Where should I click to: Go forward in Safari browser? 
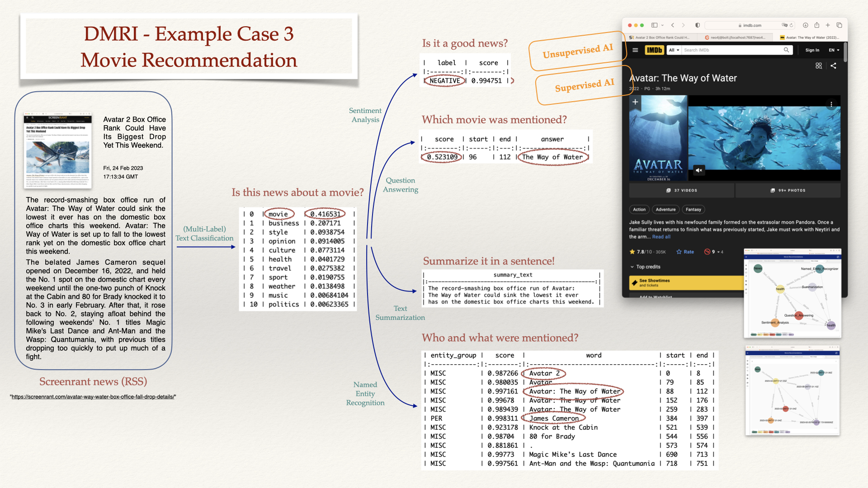tap(683, 25)
